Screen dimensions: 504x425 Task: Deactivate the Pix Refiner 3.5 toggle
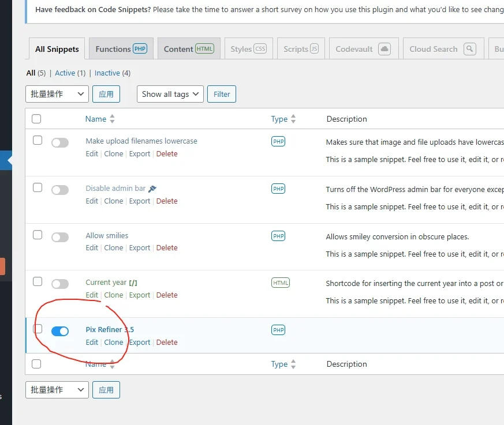pyautogui.click(x=60, y=331)
